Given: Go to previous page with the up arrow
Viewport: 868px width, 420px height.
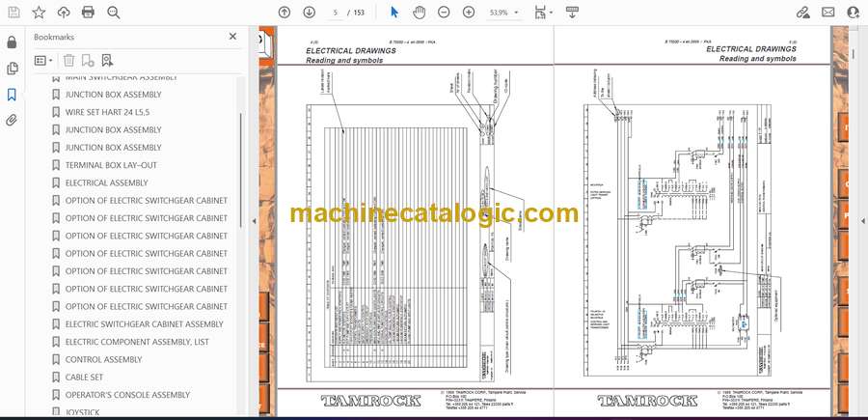Looking at the screenshot, I should (x=285, y=13).
